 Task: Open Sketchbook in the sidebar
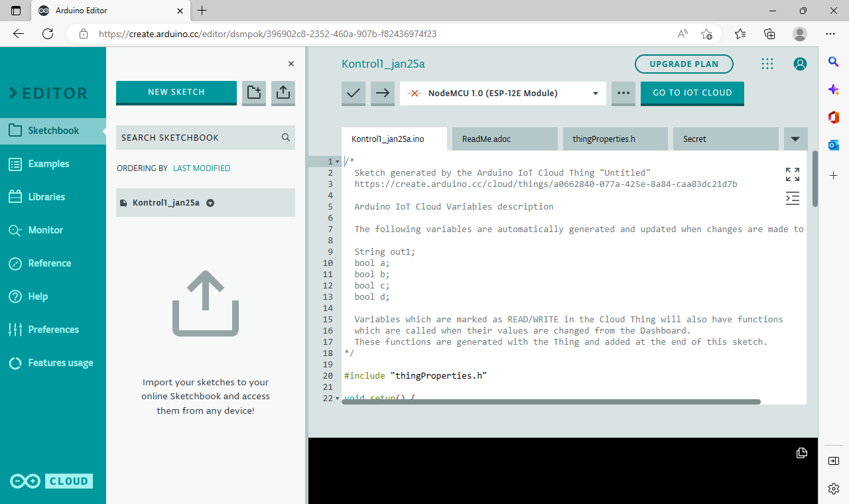point(53,131)
